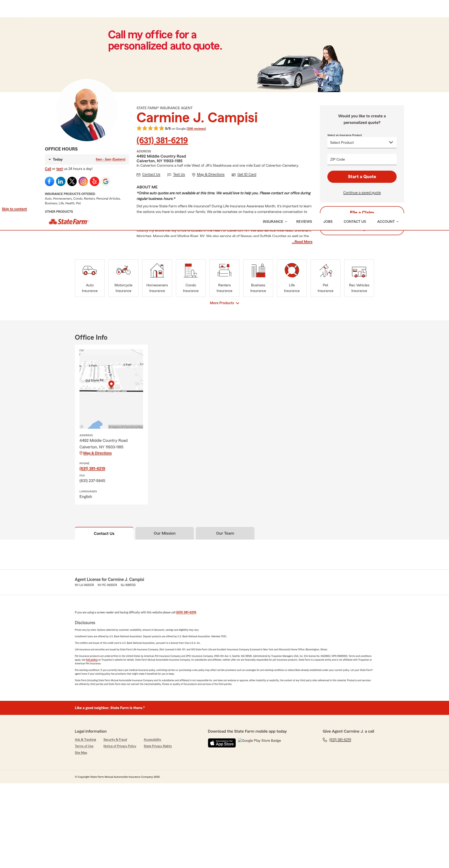Viewport: 449px width, 868px height.
Task: Open the Yelp page icon
Action: 94,182
